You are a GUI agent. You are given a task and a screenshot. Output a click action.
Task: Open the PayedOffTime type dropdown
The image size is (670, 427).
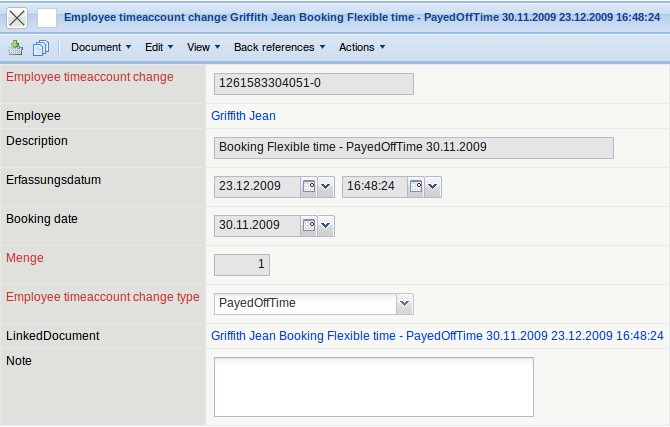[404, 303]
